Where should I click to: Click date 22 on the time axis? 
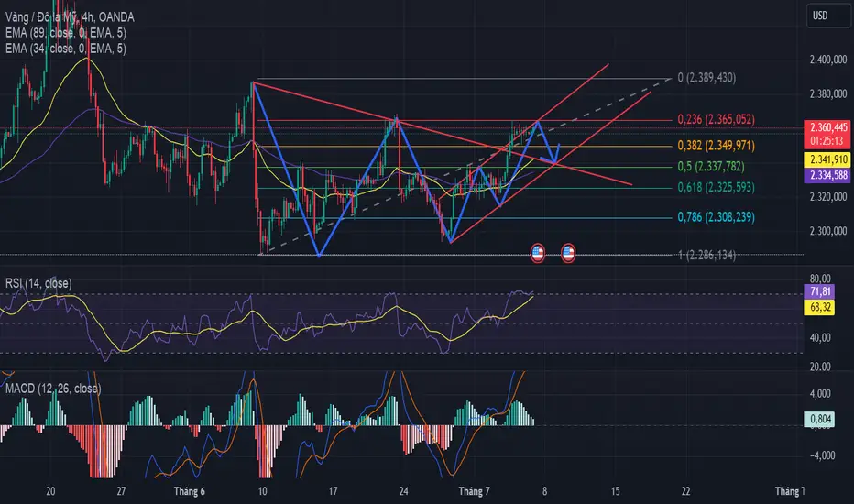[x=685, y=491]
